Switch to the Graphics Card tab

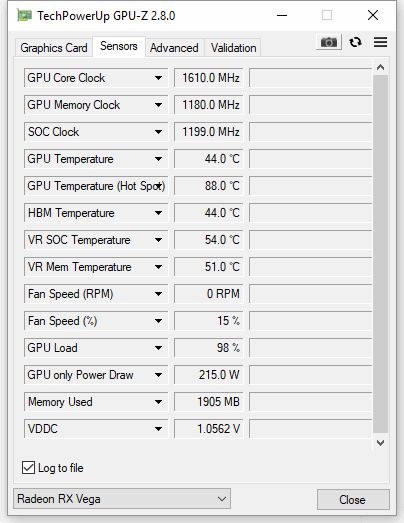coord(54,48)
